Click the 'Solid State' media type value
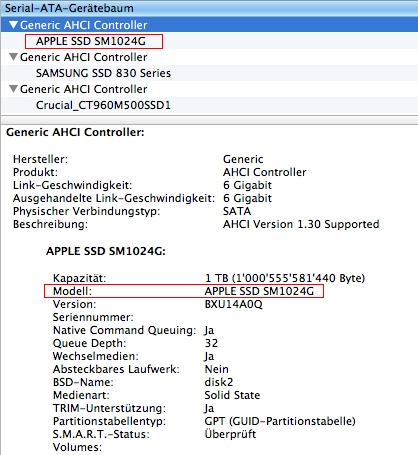The image size is (418, 455). pos(232,395)
